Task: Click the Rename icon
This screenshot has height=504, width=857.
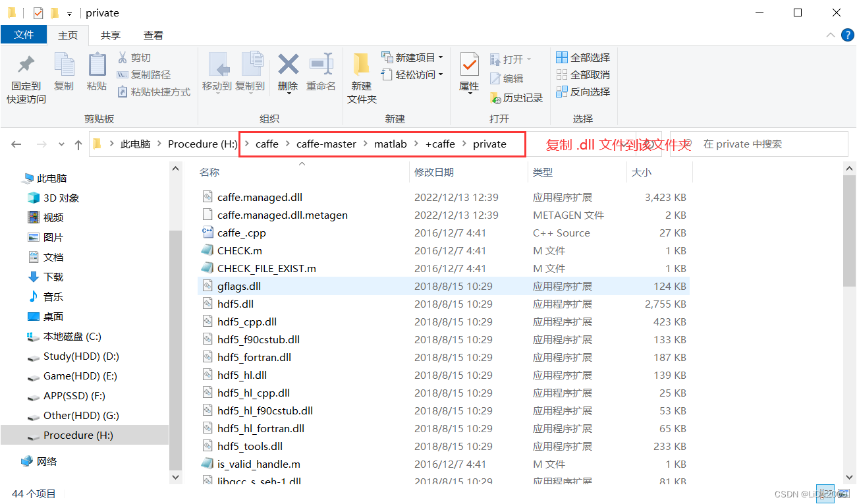Action: coord(321,65)
